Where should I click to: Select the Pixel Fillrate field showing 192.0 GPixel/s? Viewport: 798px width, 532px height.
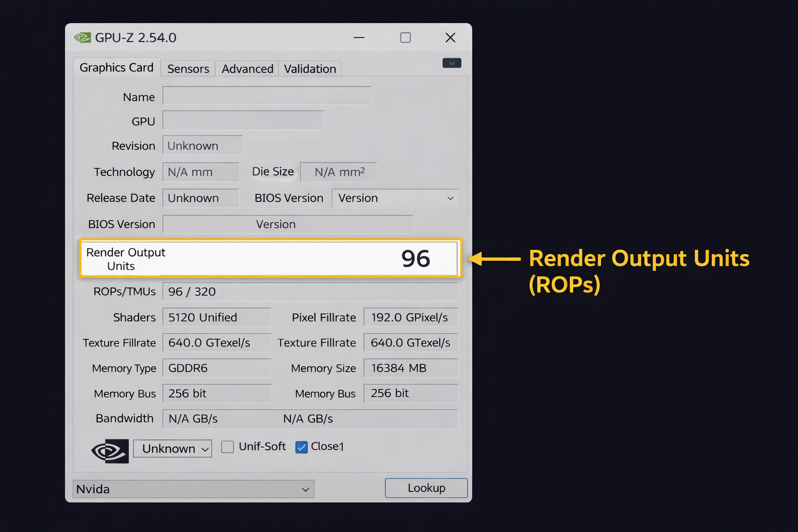point(410,317)
